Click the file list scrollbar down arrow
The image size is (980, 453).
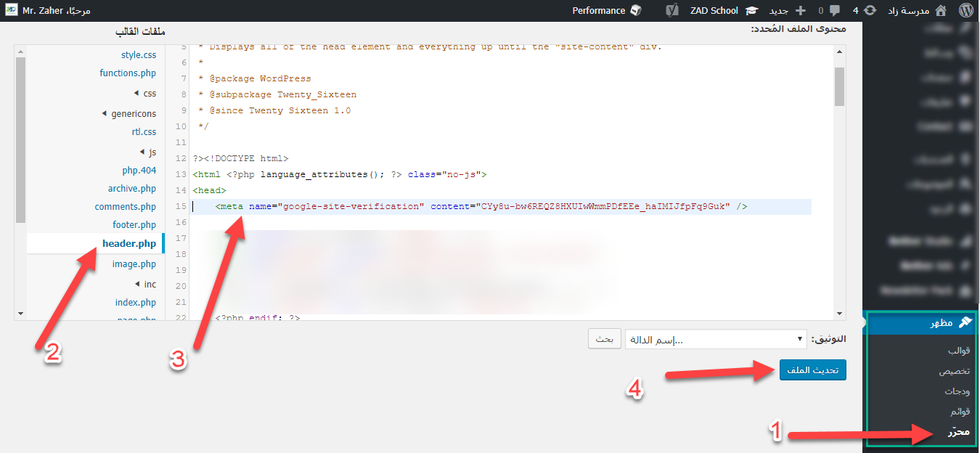(x=20, y=313)
